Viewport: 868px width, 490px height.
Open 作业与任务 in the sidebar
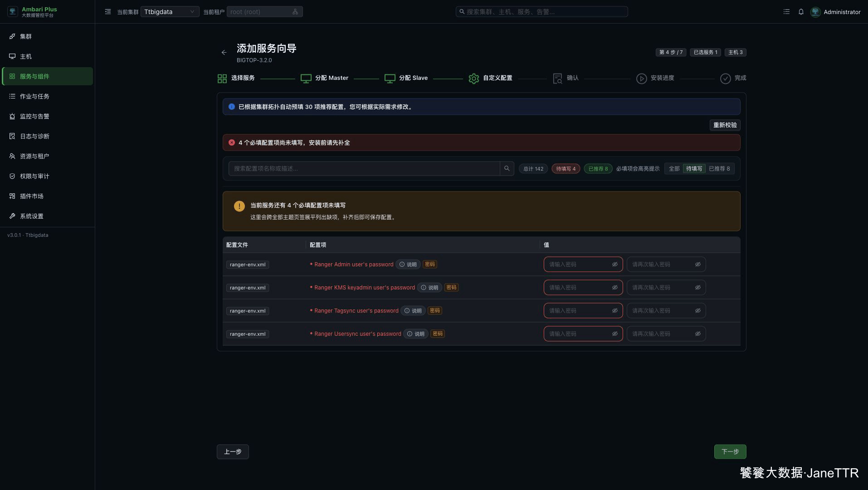[x=48, y=96]
